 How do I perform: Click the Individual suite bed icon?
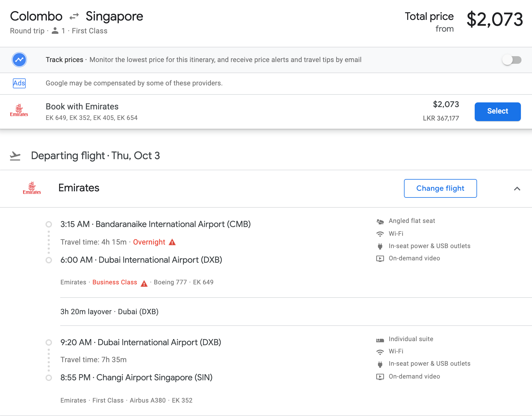(380, 340)
